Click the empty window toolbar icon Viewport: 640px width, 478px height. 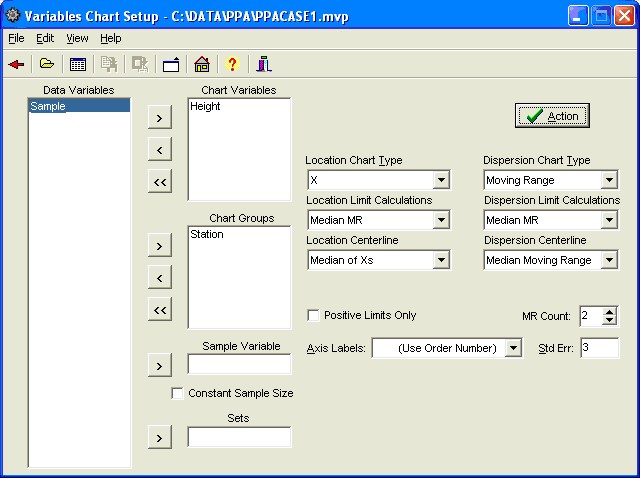coord(171,65)
